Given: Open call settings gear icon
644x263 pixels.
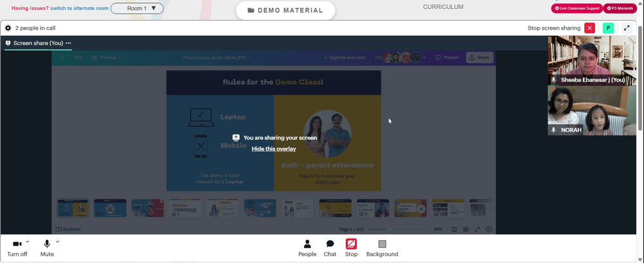Looking at the screenshot, I should click(8, 28).
